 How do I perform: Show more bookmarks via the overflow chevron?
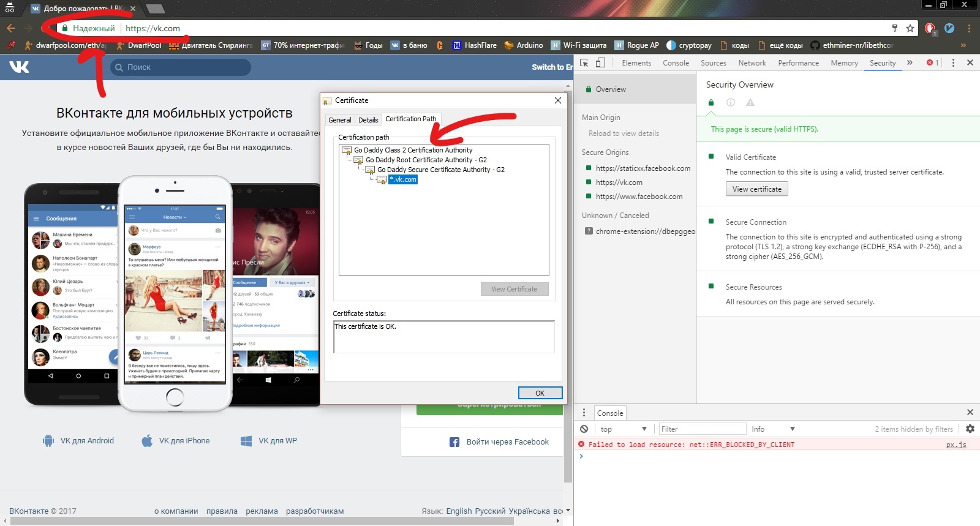pos(963,45)
